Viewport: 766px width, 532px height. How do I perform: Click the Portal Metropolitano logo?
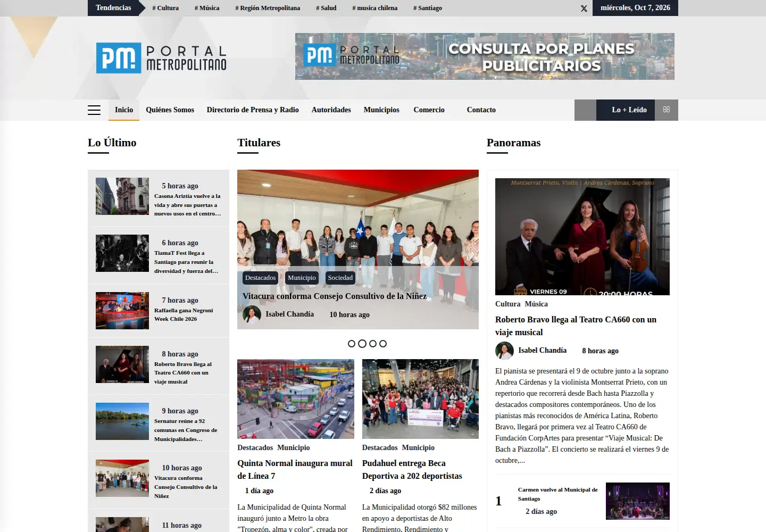[x=161, y=58]
